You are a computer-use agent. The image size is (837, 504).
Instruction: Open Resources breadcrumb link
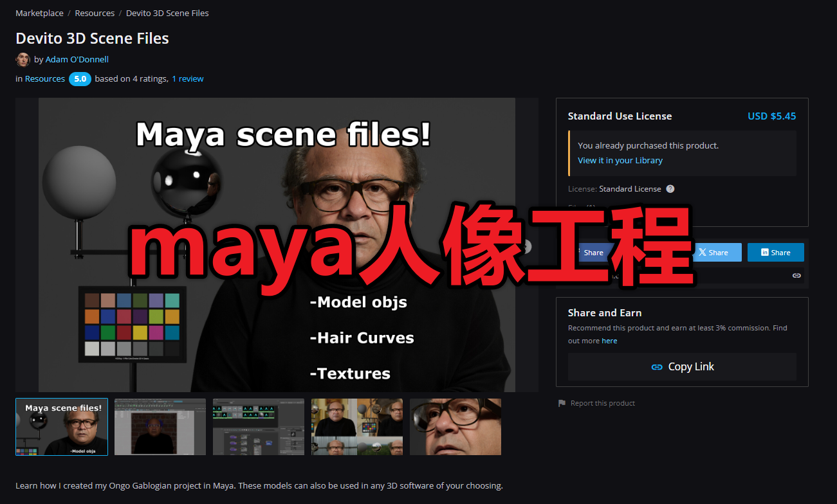click(x=95, y=13)
